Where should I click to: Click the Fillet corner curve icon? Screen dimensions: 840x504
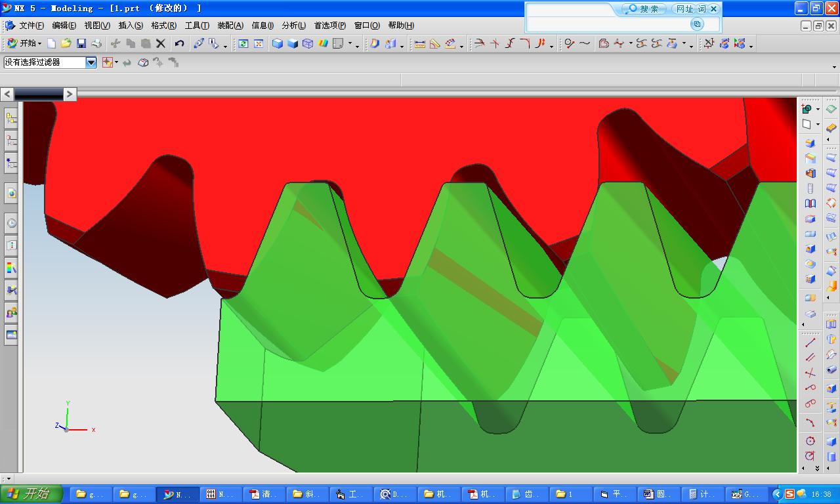[x=524, y=43]
